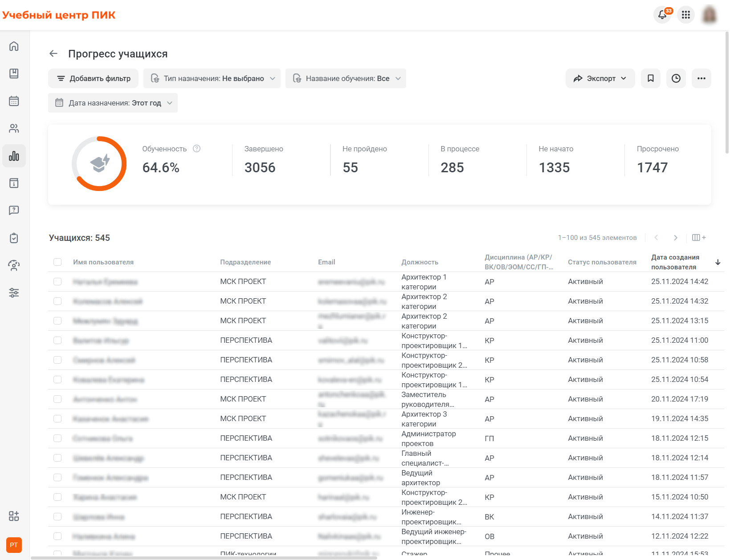Check the row dated 20.11.2024 17:19

57,399
